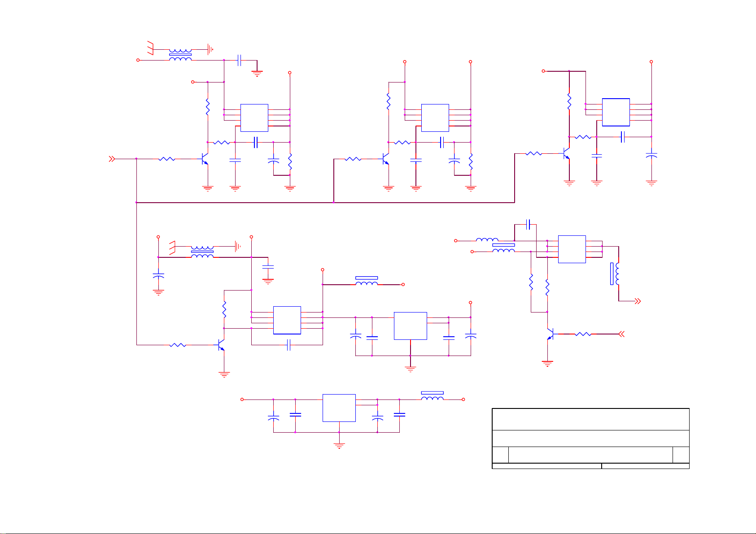Select the base resistor next to far-left input port

(167, 159)
